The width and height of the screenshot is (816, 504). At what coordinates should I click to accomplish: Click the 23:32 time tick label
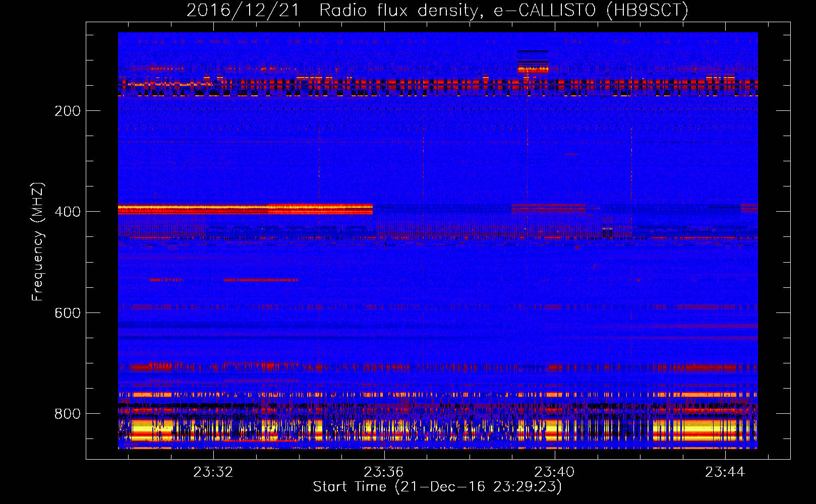213,472
